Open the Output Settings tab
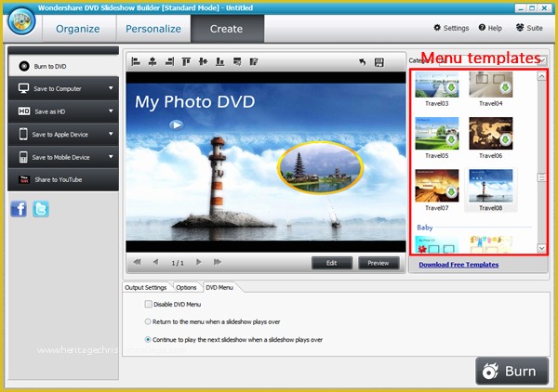Image resolution: width=558 pixels, height=392 pixels. pyautogui.click(x=146, y=288)
